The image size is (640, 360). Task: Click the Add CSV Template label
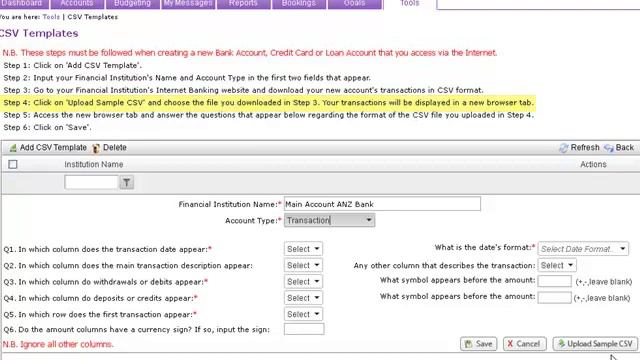point(53,147)
